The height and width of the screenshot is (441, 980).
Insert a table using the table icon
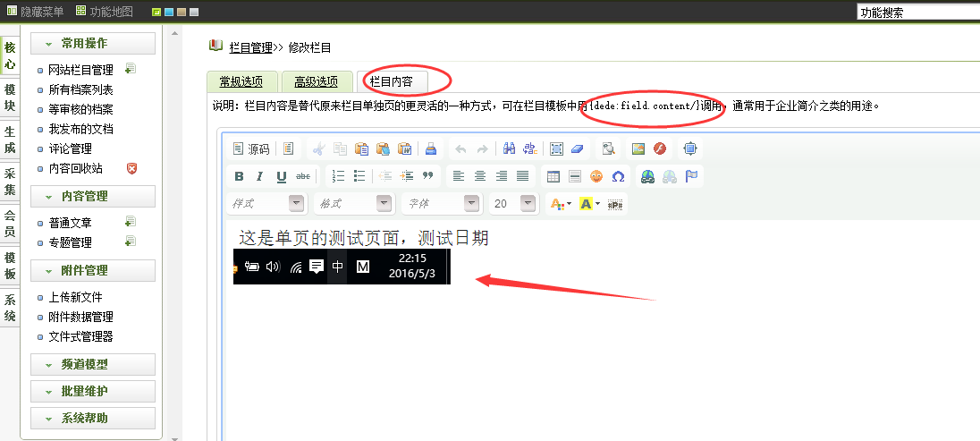tap(553, 176)
